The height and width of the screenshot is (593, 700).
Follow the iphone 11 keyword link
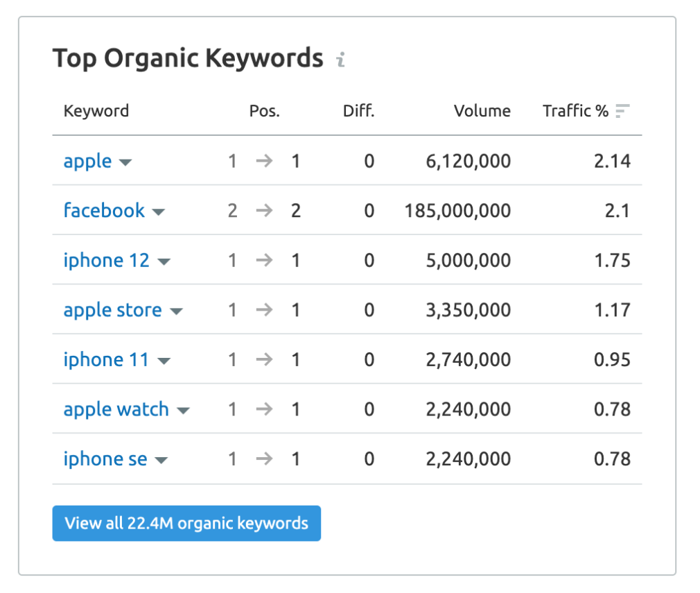point(106,359)
